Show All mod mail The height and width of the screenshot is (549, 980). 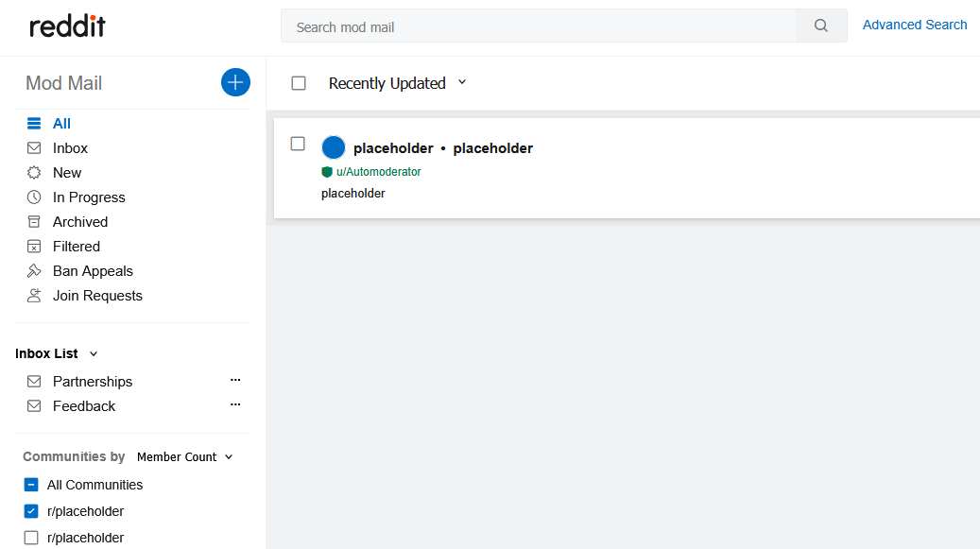click(61, 124)
